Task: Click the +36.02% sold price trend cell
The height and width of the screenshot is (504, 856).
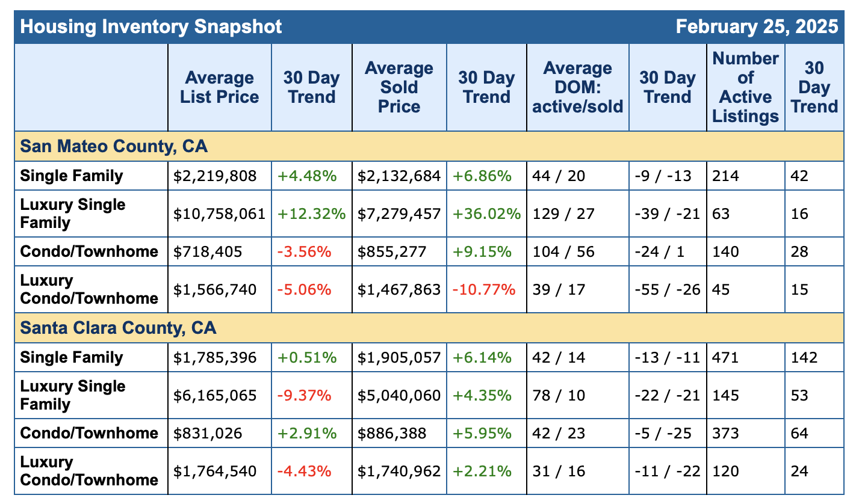Action: (x=486, y=214)
